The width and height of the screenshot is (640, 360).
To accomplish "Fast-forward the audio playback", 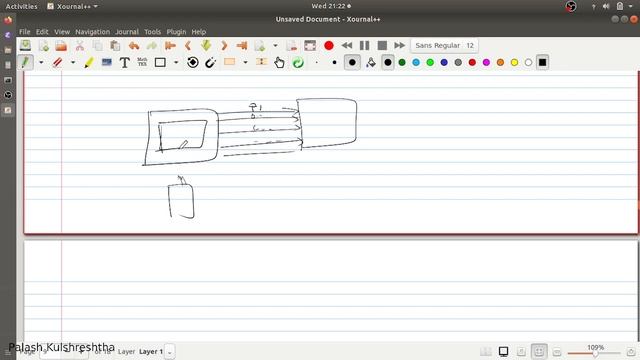I will coord(399,46).
